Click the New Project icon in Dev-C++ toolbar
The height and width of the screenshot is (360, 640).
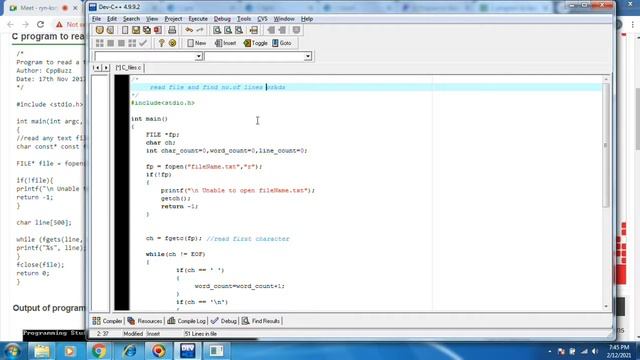click(99, 30)
